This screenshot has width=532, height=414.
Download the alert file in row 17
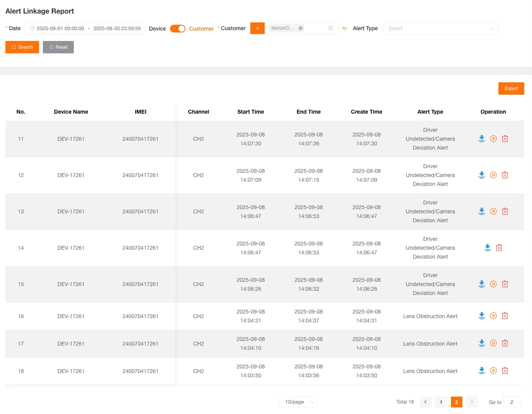(481, 343)
